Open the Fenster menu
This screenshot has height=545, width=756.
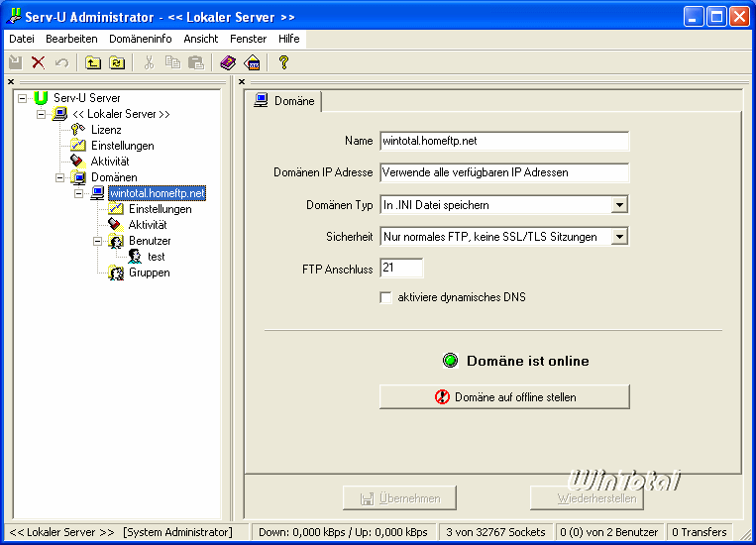[248, 39]
